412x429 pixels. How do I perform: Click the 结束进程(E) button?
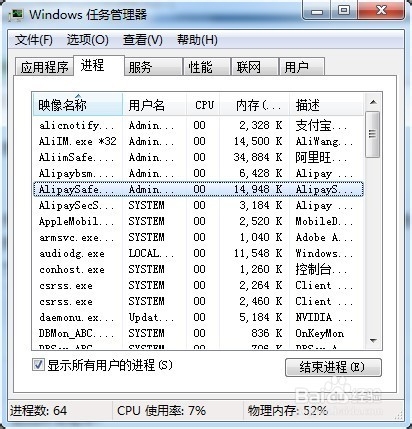click(x=333, y=367)
